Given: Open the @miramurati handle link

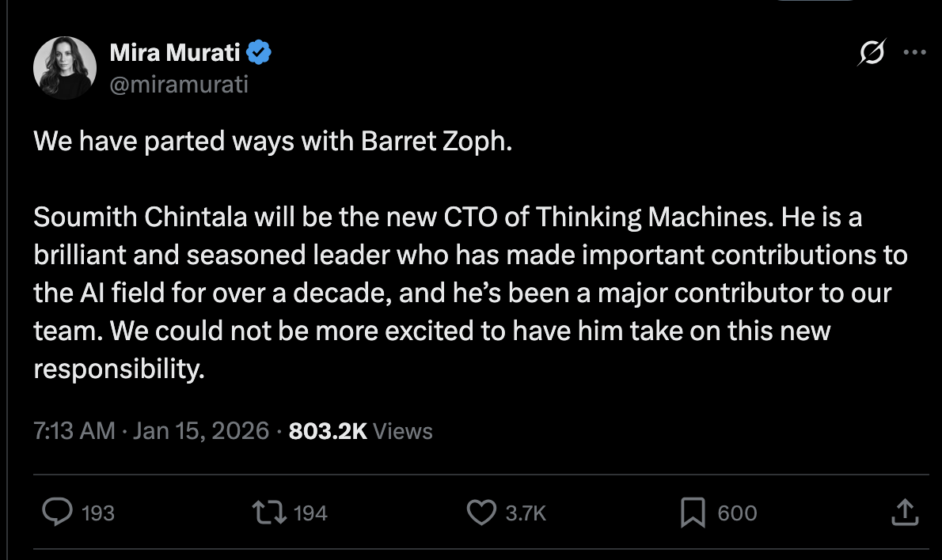Looking at the screenshot, I should pyautogui.click(x=178, y=83).
